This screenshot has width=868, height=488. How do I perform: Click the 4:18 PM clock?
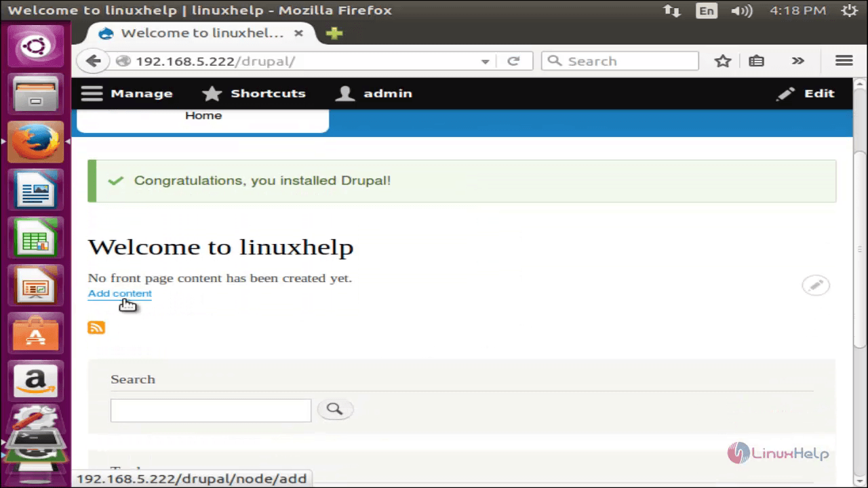[x=798, y=11]
